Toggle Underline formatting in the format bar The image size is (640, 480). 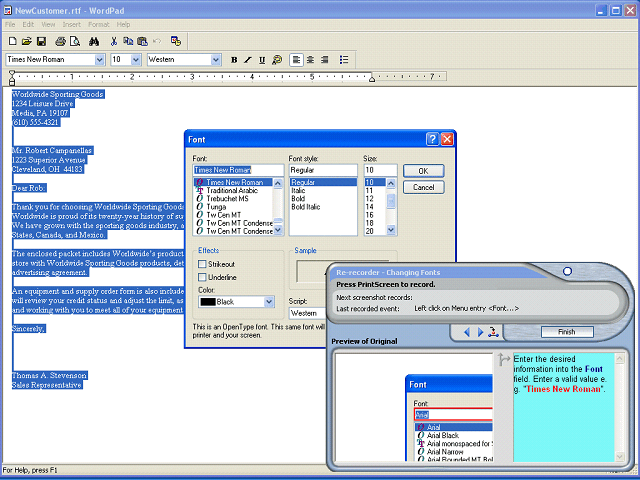(x=262, y=60)
